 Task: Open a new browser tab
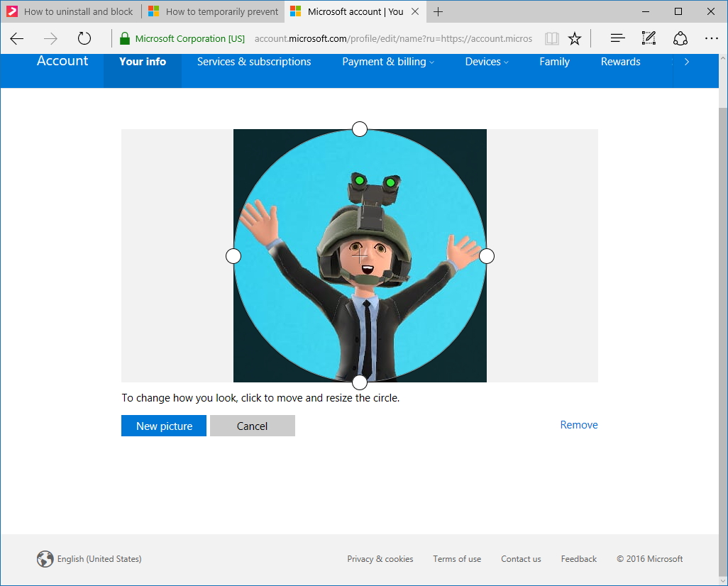pos(439,11)
